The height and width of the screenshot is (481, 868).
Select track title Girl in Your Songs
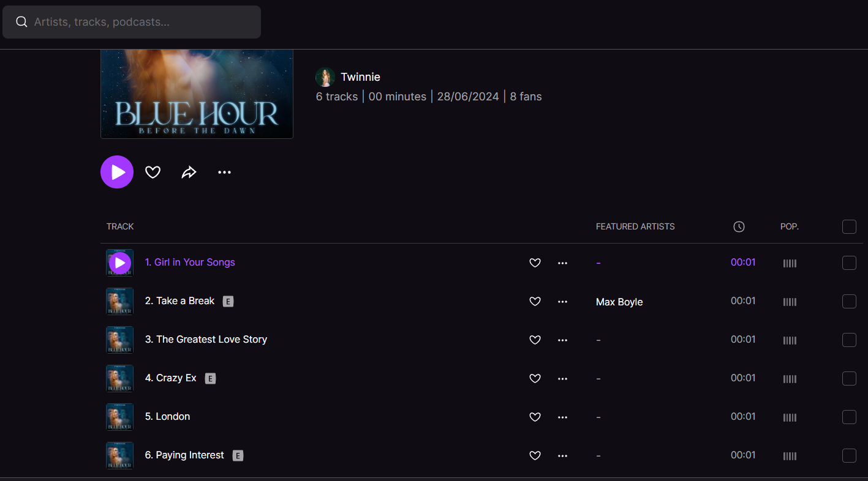tap(190, 262)
